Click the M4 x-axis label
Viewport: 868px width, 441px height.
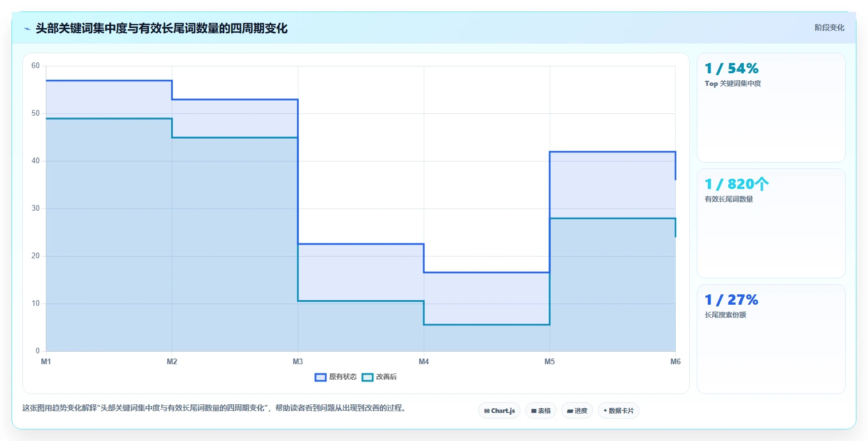[424, 361]
